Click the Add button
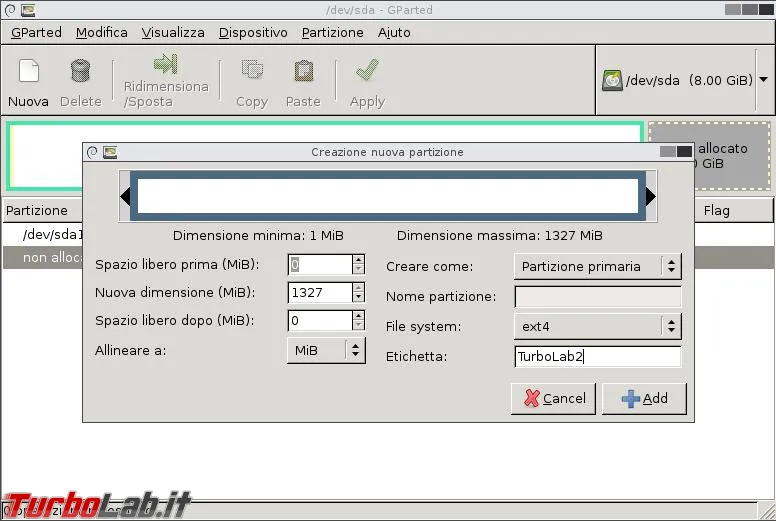Image resolution: width=776 pixels, height=521 pixels. tap(644, 398)
